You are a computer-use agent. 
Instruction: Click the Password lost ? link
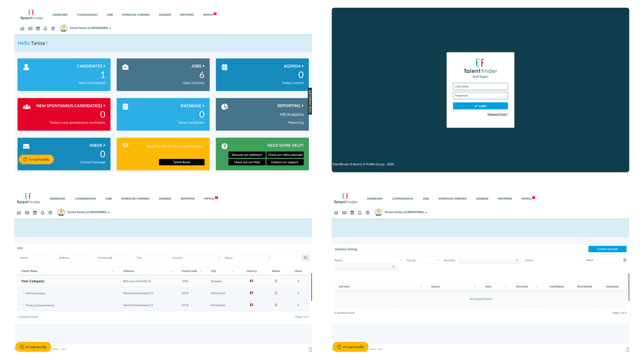(497, 114)
